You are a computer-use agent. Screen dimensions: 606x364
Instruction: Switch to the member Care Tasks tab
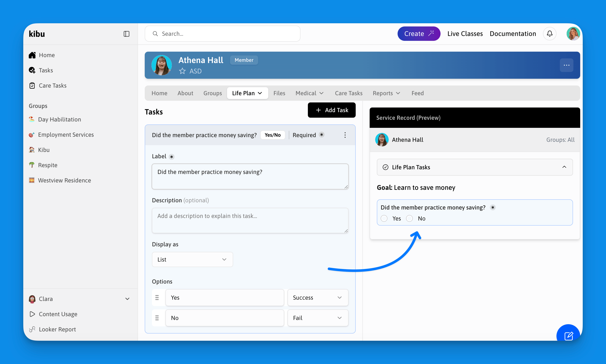[348, 93]
